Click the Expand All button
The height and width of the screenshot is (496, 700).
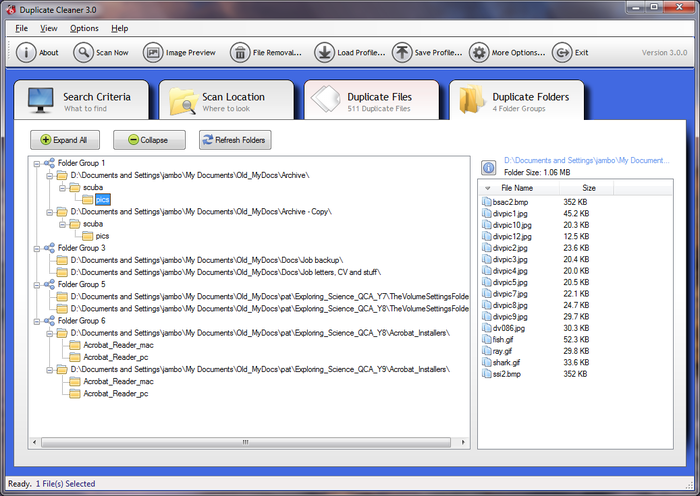click(65, 140)
